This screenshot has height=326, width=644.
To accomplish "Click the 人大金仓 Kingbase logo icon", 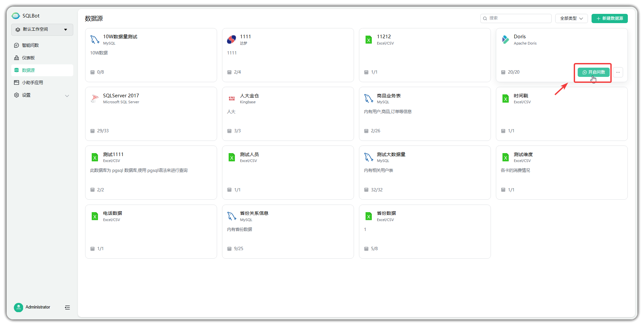I will coord(232,99).
